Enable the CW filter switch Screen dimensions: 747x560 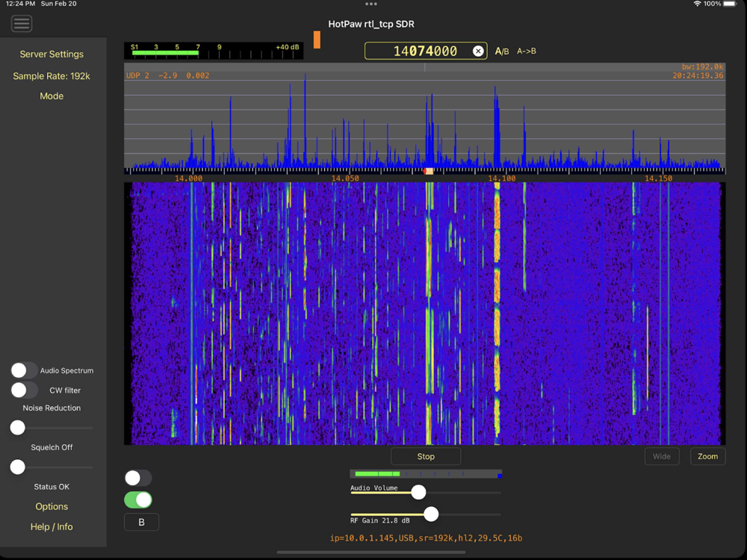coord(24,390)
